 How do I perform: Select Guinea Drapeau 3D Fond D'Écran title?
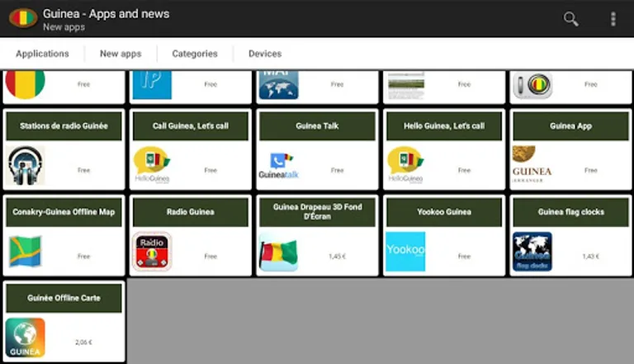point(317,212)
